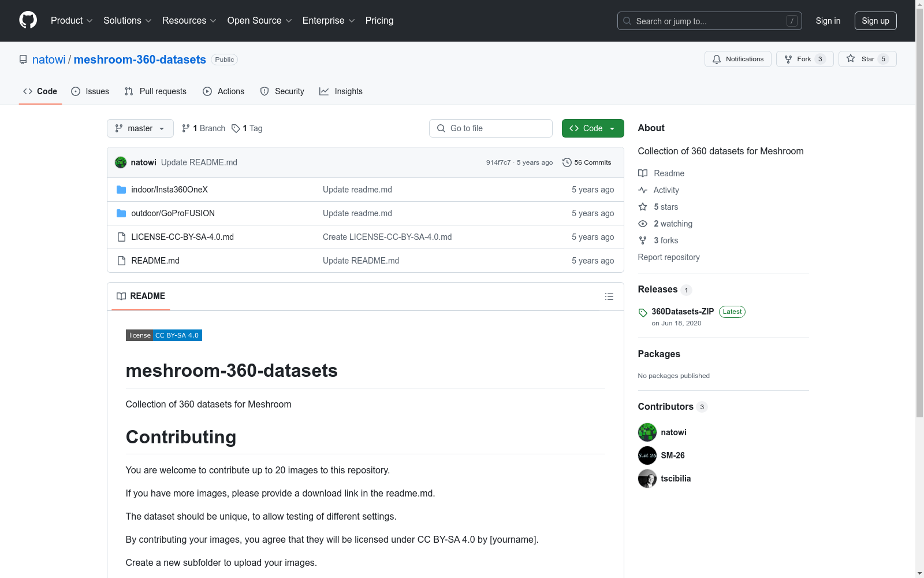Expand the Enterprise menu
The height and width of the screenshot is (578, 924).
click(329, 21)
